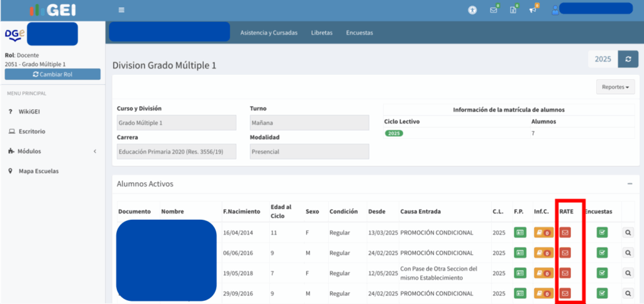Open RATE envelope for student born 06/06/2016
Image resolution: width=644 pixels, height=304 pixels.
pyautogui.click(x=565, y=252)
